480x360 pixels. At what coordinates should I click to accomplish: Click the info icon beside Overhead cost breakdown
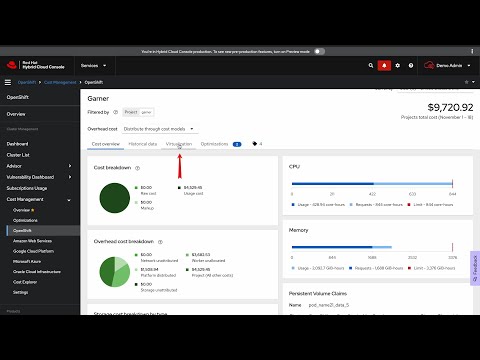[x=160, y=242]
